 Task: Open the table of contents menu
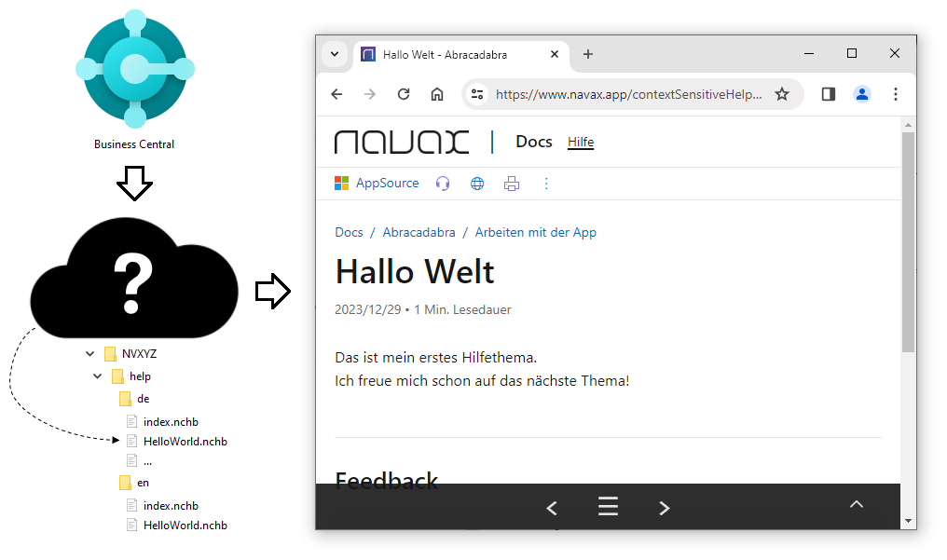pos(608,506)
